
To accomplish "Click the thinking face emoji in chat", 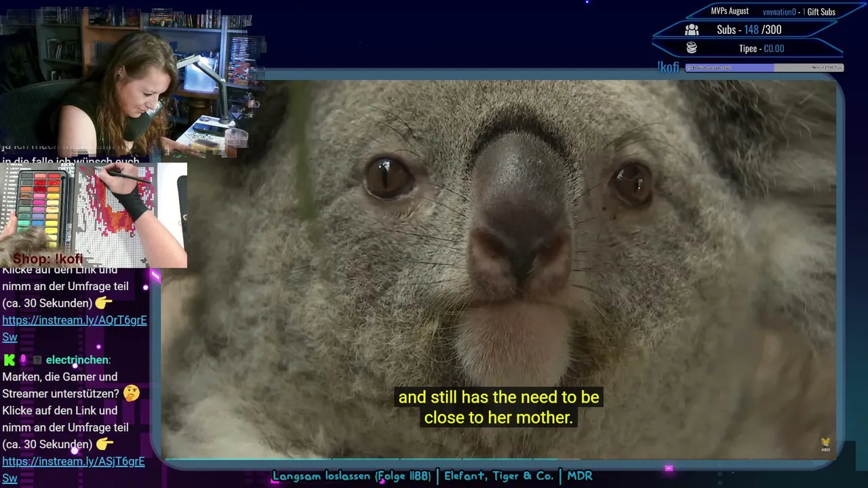I will click(131, 393).
